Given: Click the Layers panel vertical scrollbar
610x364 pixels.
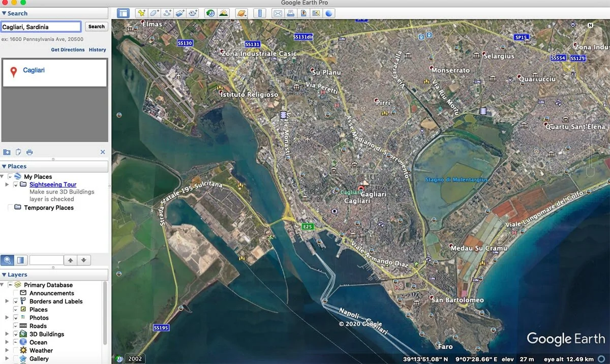Looking at the screenshot, I should pyautogui.click(x=105, y=313).
